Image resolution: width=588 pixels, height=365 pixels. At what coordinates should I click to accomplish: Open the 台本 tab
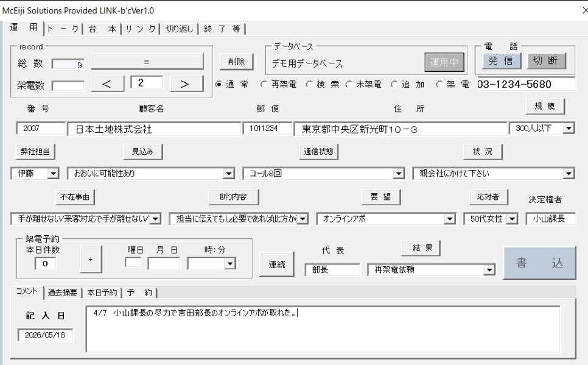coord(102,29)
